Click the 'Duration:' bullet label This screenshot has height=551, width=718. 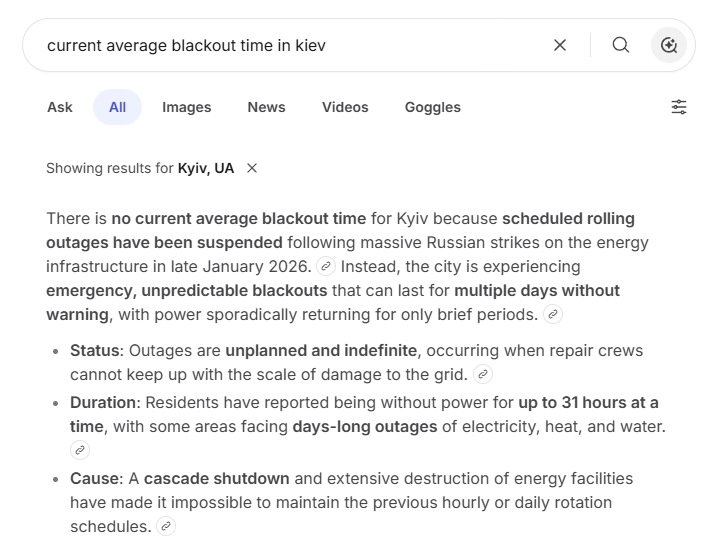[106, 403]
